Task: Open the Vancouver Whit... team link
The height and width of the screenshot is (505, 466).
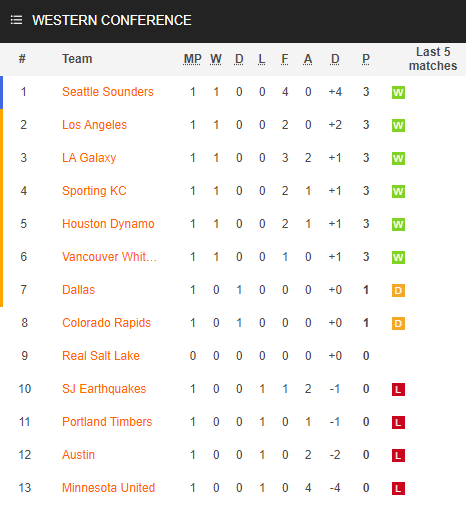Action: [109, 257]
